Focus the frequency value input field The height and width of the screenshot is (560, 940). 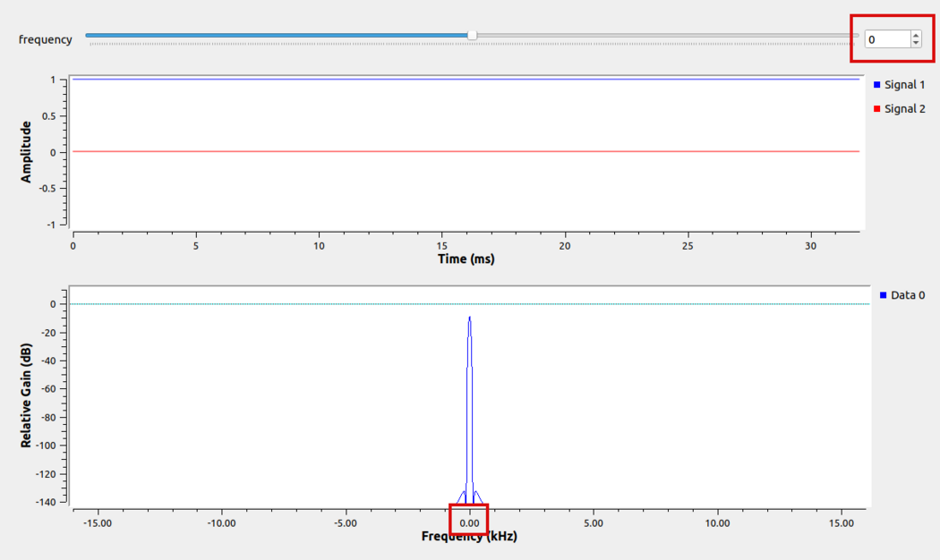point(886,39)
